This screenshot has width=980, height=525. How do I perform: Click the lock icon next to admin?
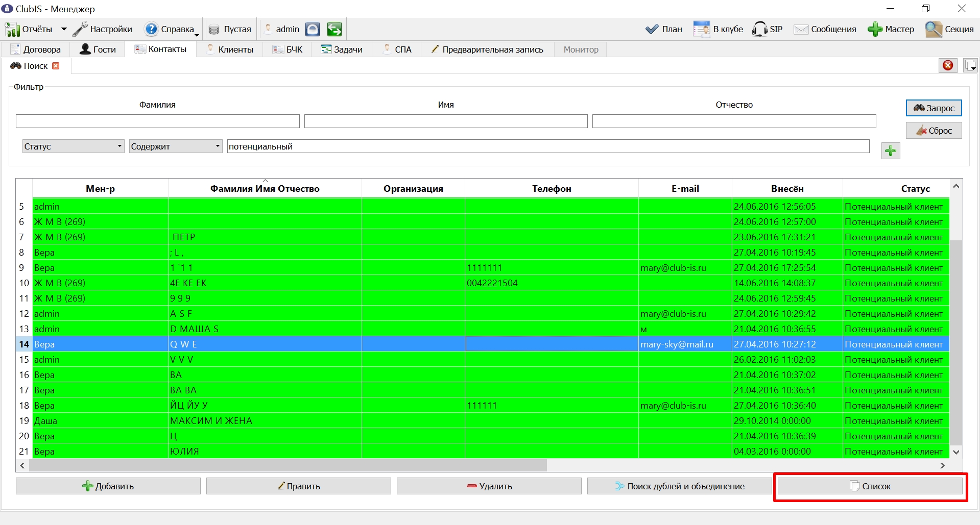[x=313, y=29]
